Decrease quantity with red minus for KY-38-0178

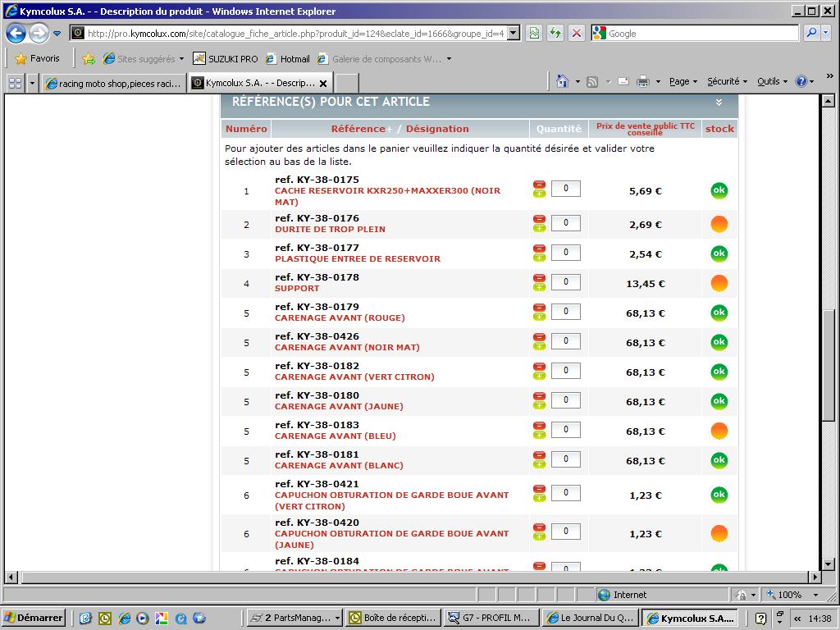539,278
